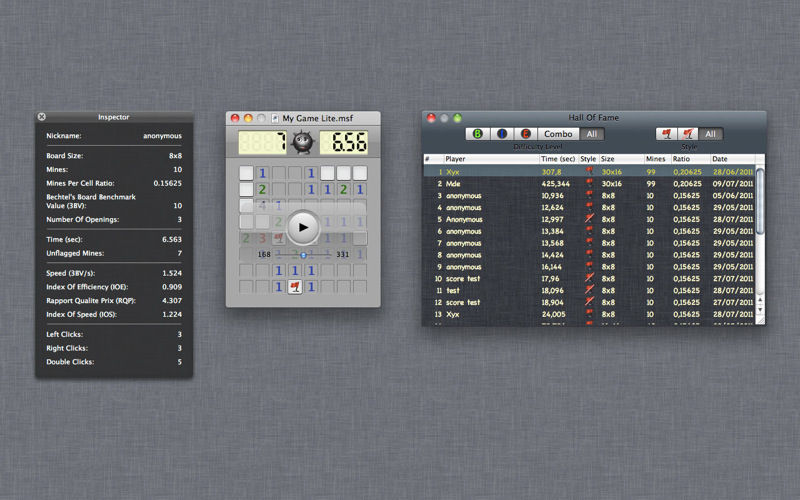
Task: Click the Hall Of Fame scroll down arrow
Action: [760, 309]
